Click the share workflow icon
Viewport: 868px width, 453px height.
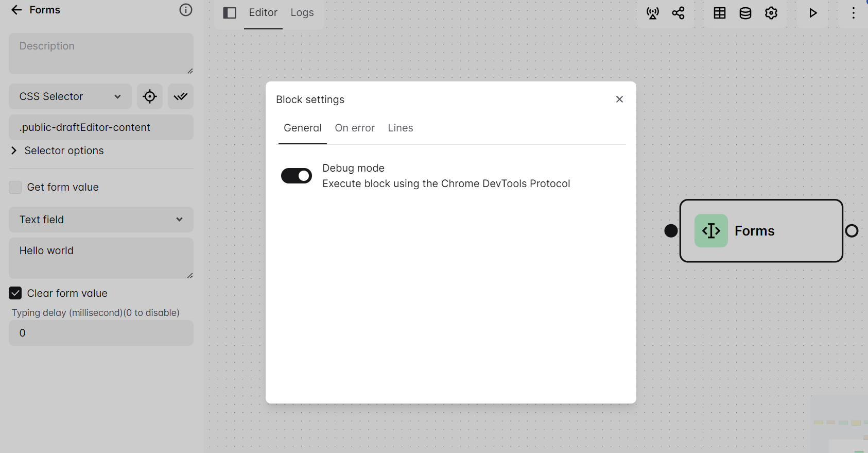pos(679,13)
